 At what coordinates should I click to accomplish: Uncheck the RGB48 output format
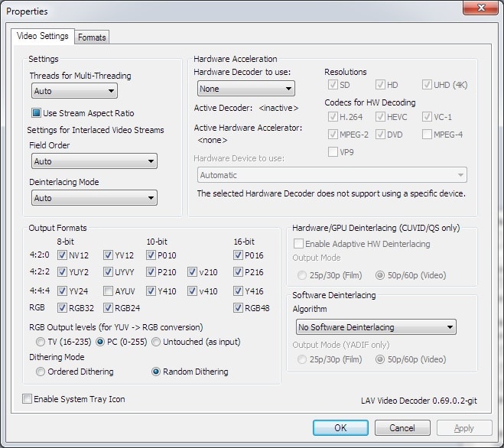(239, 309)
